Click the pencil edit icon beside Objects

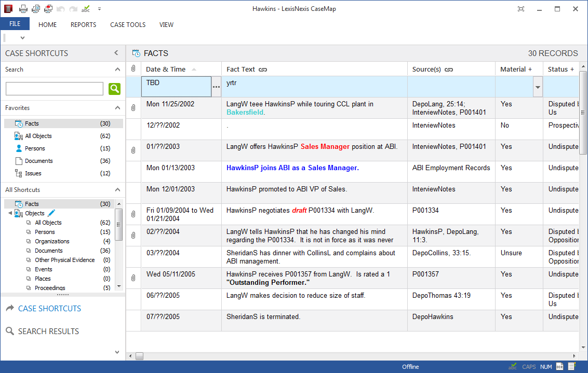[51, 213]
